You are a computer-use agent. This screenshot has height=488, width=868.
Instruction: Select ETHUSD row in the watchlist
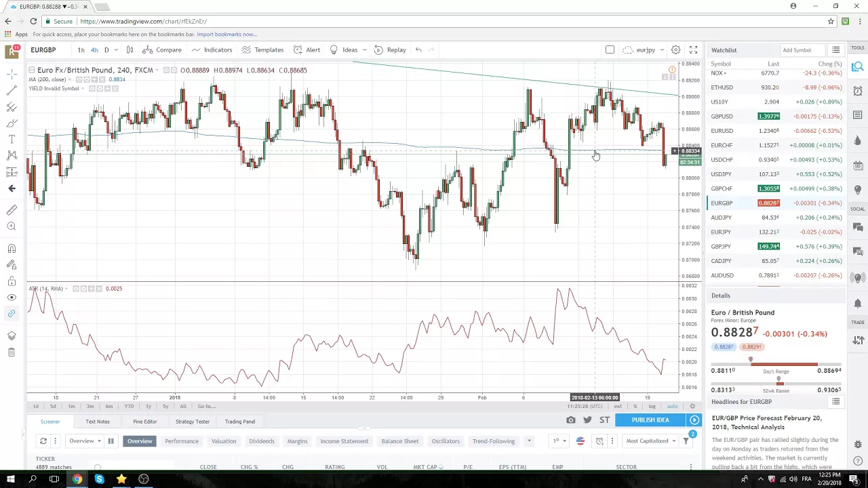point(776,87)
